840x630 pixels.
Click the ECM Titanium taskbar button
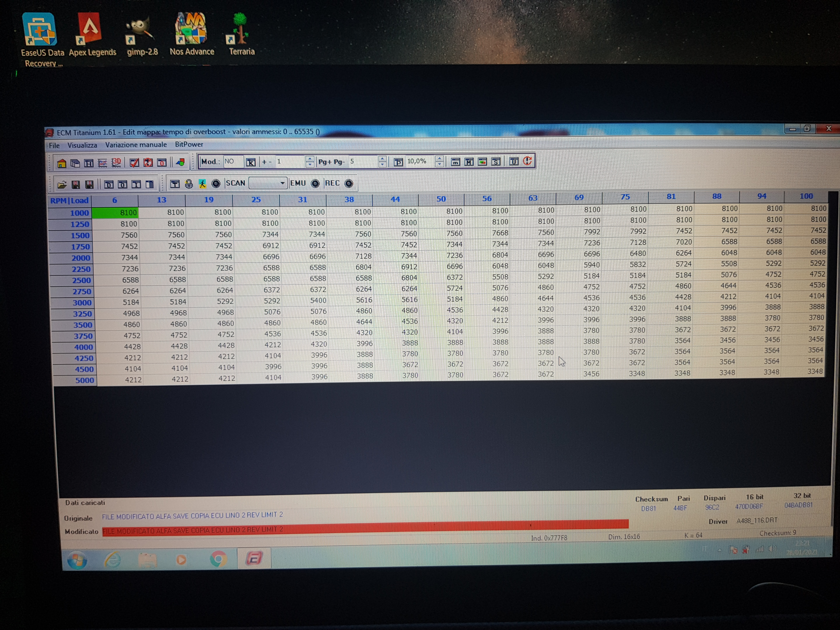coord(254,558)
